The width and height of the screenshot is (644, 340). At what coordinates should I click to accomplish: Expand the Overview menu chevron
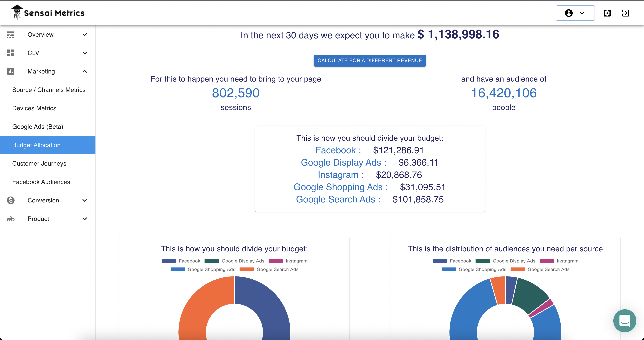click(85, 35)
